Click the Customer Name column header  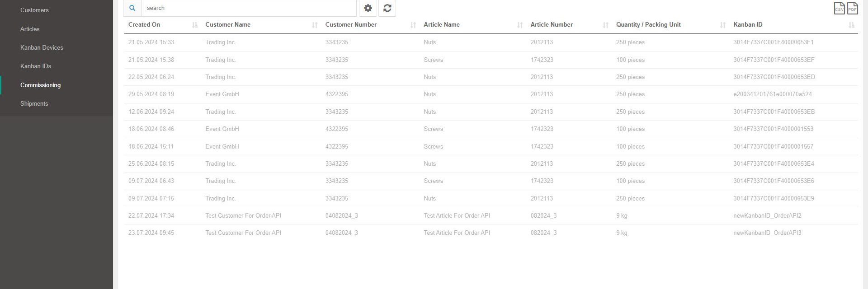click(228, 24)
